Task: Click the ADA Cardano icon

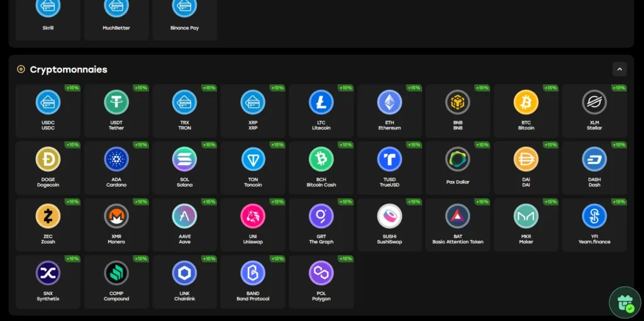Action: [x=116, y=159]
